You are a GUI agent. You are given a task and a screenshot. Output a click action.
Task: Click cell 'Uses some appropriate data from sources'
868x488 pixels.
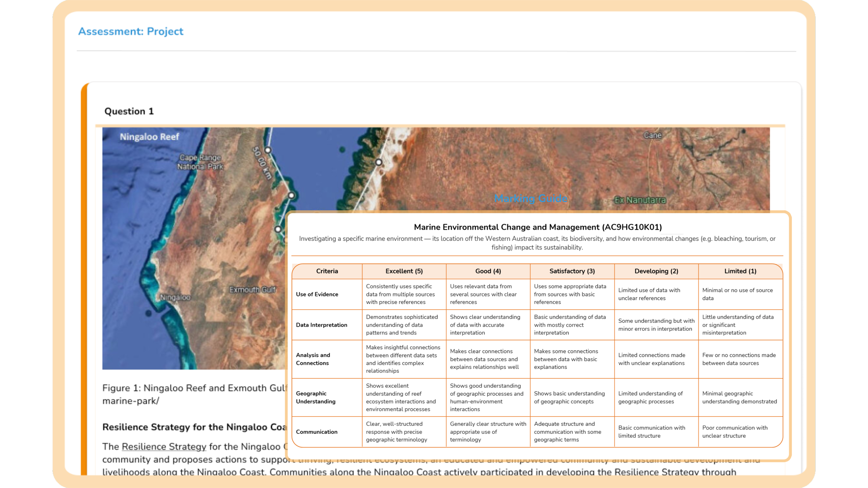[572, 294]
